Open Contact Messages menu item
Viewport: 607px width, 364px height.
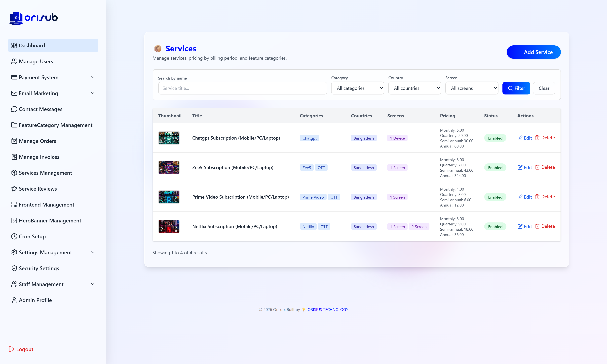tap(53, 109)
